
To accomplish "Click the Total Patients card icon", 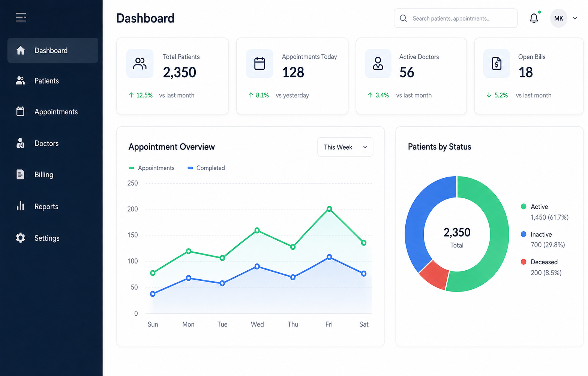I will (x=139, y=63).
